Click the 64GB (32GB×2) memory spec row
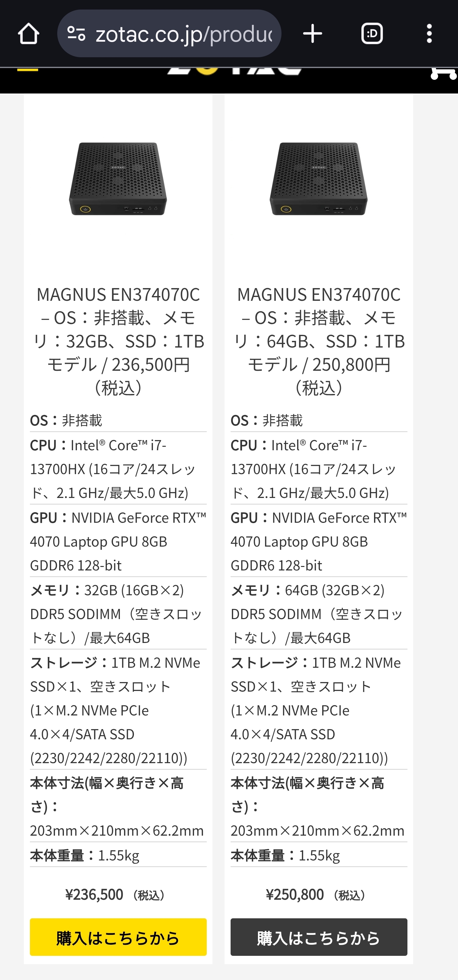 click(x=319, y=614)
